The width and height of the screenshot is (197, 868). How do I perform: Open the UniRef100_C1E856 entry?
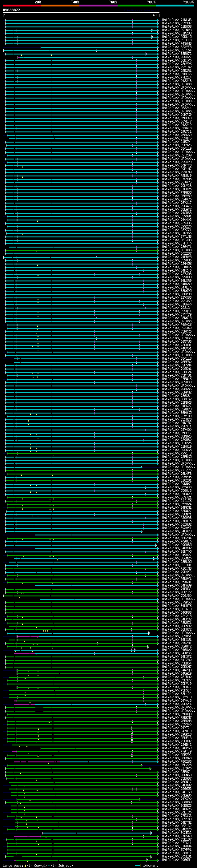(177, 26)
